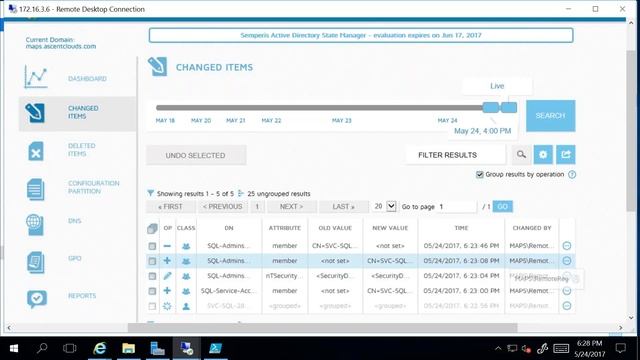Check the row with time 6:23:08 PM
The image size is (640, 360).
pyautogui.click(x=152, y=261)
